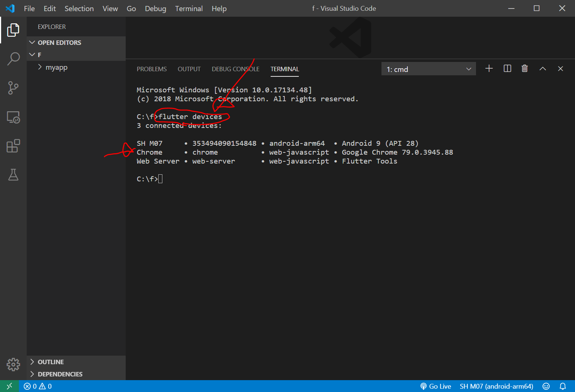Viewport: 575px width, 392px height.
Task: Open remote window indicator in status bar
Action: 10,386
